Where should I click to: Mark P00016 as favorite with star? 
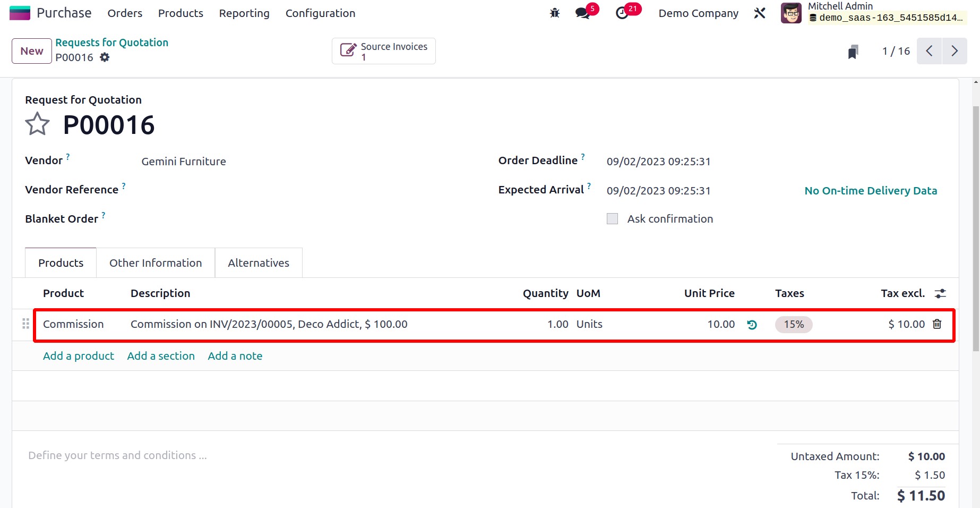(37, 124)
